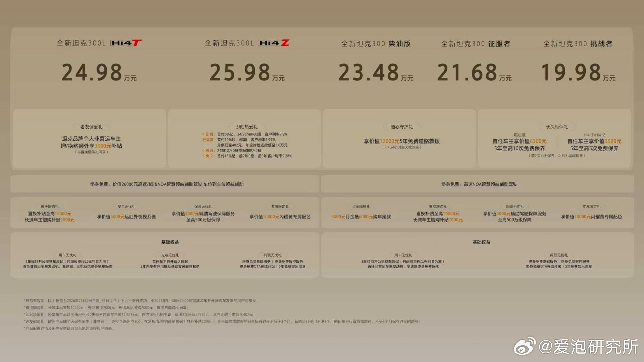Click the 老友偏爱礼 label
The height and width of the screenshot is (362, 644).
point(91,127)
